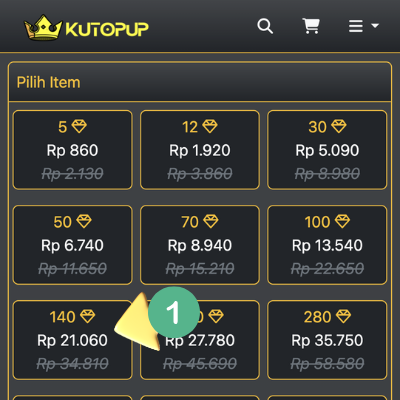Click the yellow pointer arrow graphic
Screen dimensions: 400x400
click(x=137, y=323)
